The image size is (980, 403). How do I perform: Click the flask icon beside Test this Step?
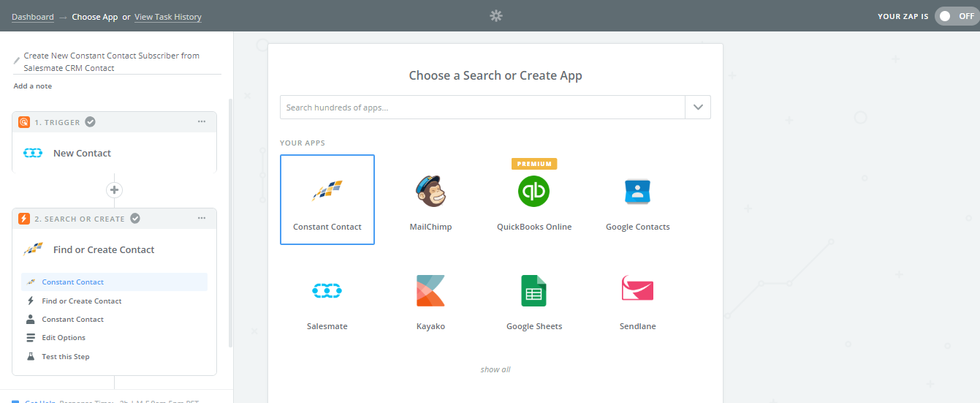31,356
